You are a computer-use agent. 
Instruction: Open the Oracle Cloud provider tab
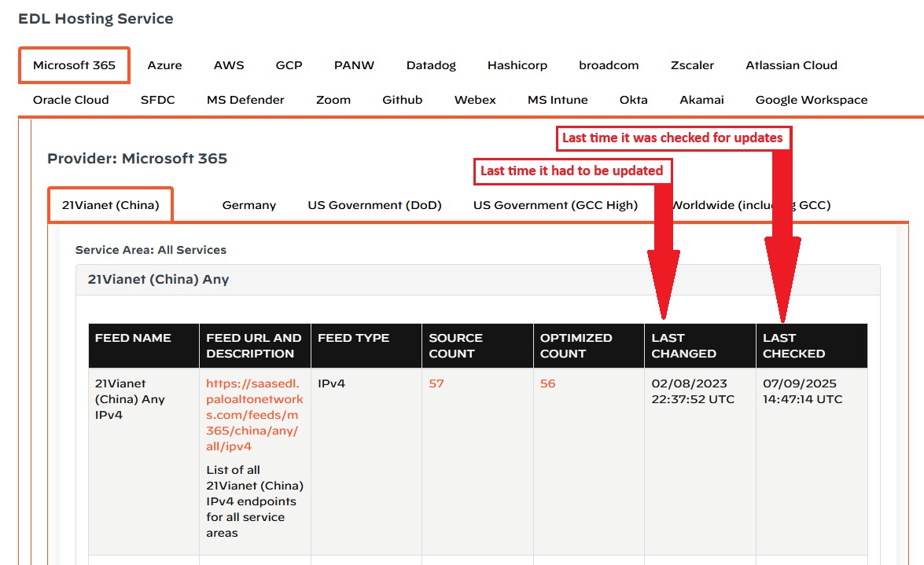tap(71, 100)
